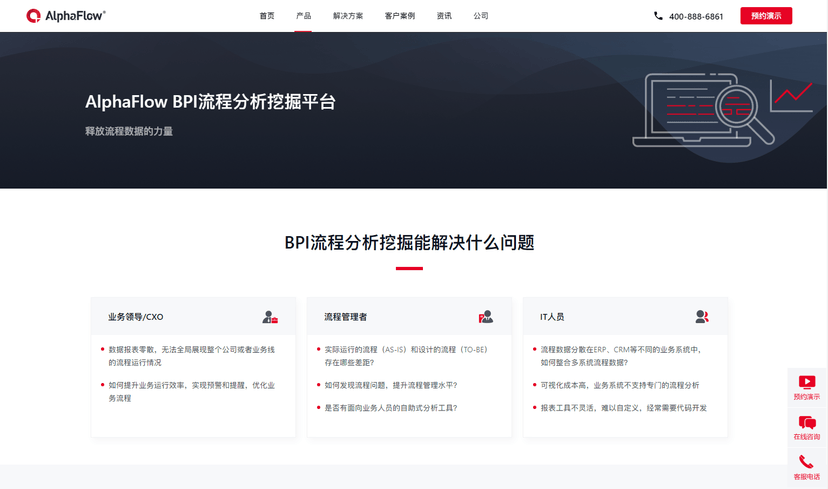This screenshot has height=489, width=828.
Task: Click the phone icon in header
Action: [658, 16]
